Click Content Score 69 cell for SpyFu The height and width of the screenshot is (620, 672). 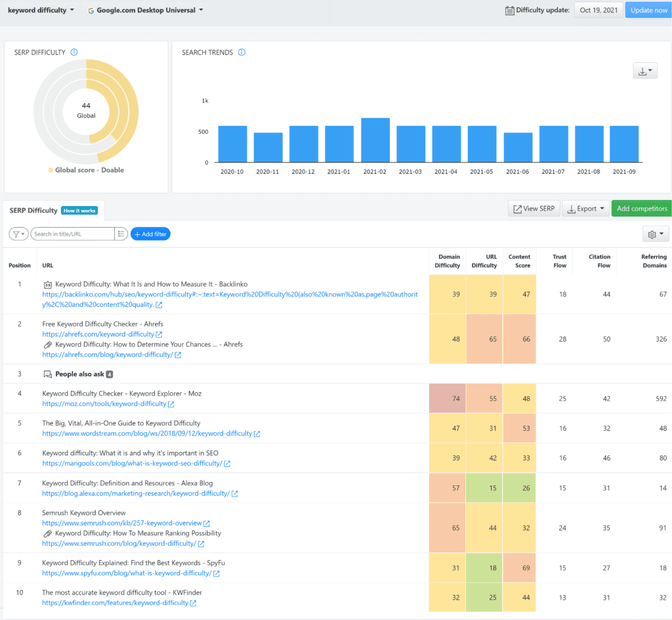tap(520, 568)
